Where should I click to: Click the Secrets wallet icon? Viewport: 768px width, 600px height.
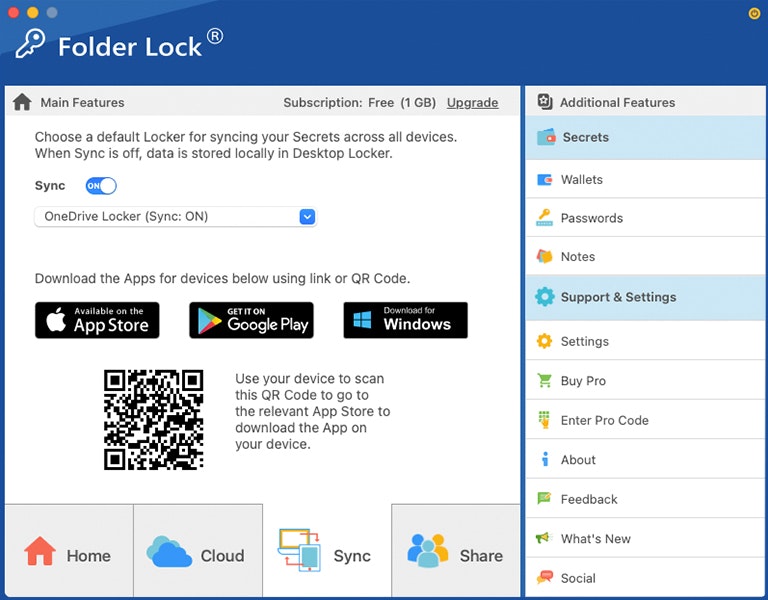(546, 137)
